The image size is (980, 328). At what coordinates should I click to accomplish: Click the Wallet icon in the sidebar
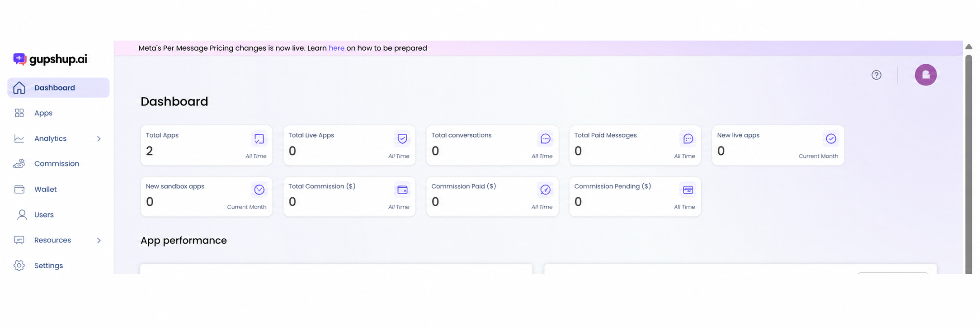pos(19,189)
